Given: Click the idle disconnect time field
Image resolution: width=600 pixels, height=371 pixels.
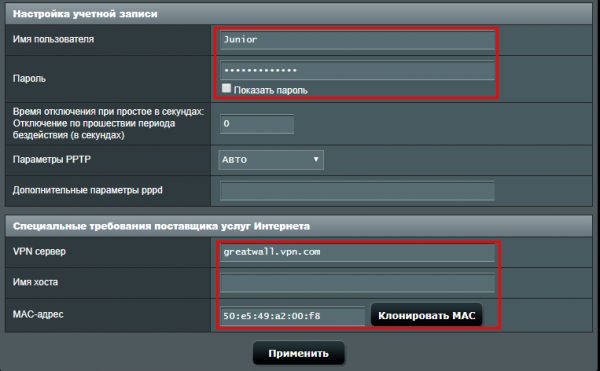Looking at the screenshot, I should 257,124.
